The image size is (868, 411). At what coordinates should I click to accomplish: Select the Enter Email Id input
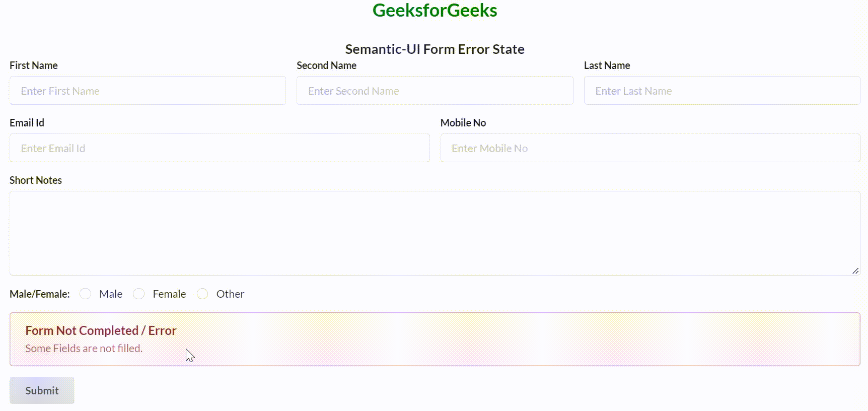220,148
